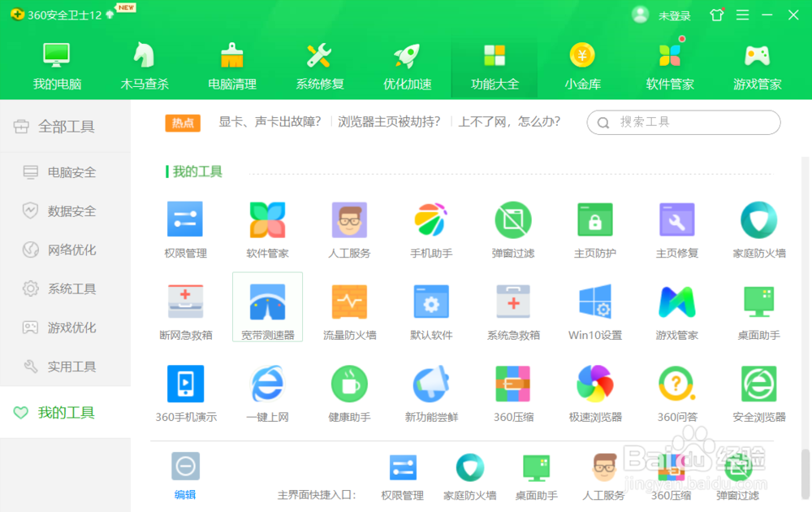The width and height of the screenshot is (812, 512).
Task: Launch 安全浏览器 tool
Action: click(758, 393)
